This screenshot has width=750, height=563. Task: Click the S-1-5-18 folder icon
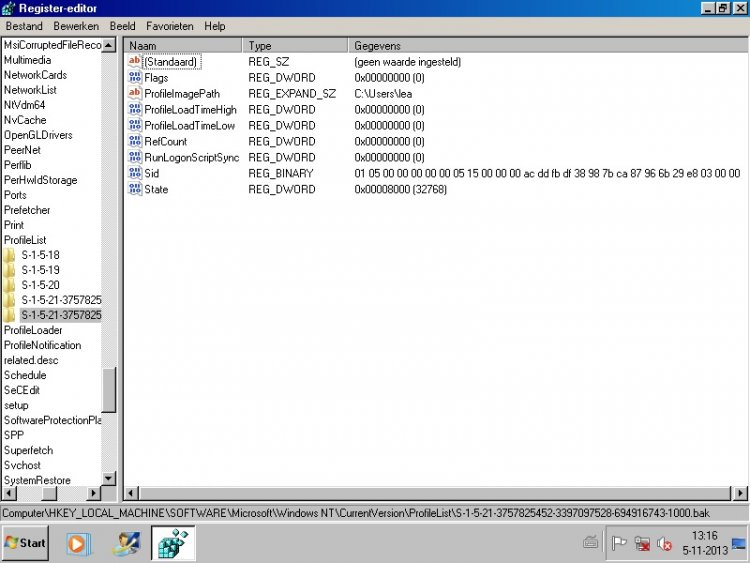point(9,255)
